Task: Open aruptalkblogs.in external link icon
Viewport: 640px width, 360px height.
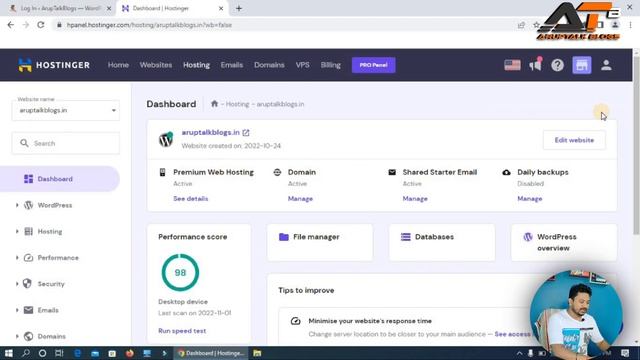Action: point(246,133)
